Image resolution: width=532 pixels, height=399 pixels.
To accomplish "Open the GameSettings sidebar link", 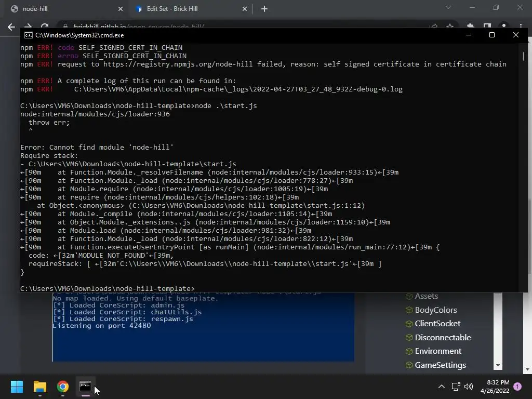I will pyautogui.click(x=441, y=365).
